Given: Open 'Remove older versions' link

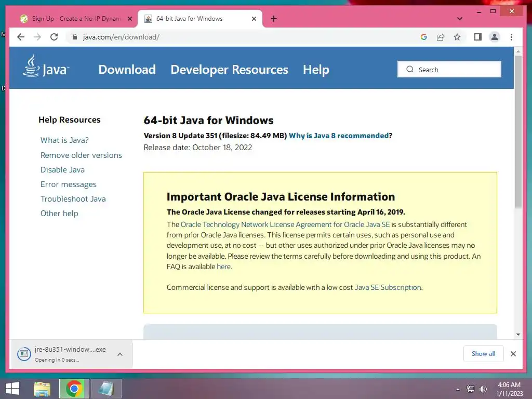Looking at the screenshot, I should click(x=81, y=155).
